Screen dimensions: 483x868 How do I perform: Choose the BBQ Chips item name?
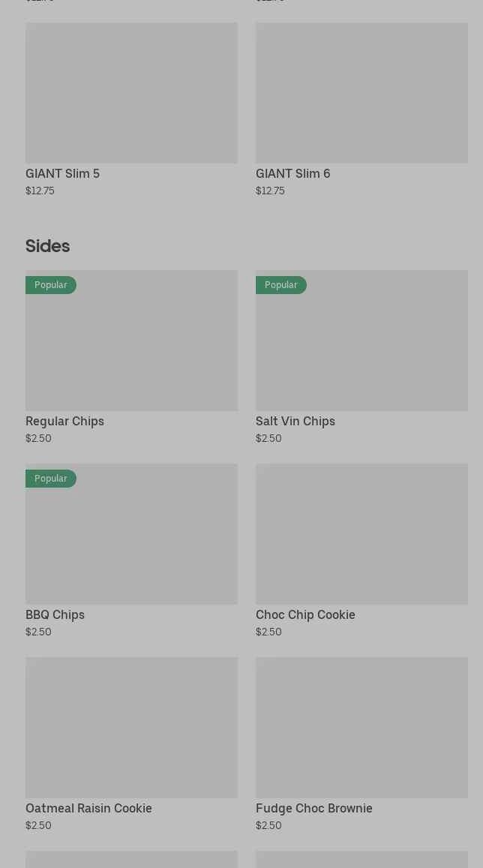[55, 614]
